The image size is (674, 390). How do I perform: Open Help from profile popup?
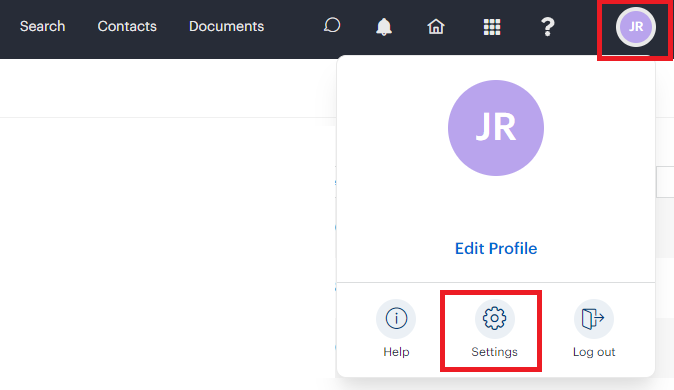396,329
